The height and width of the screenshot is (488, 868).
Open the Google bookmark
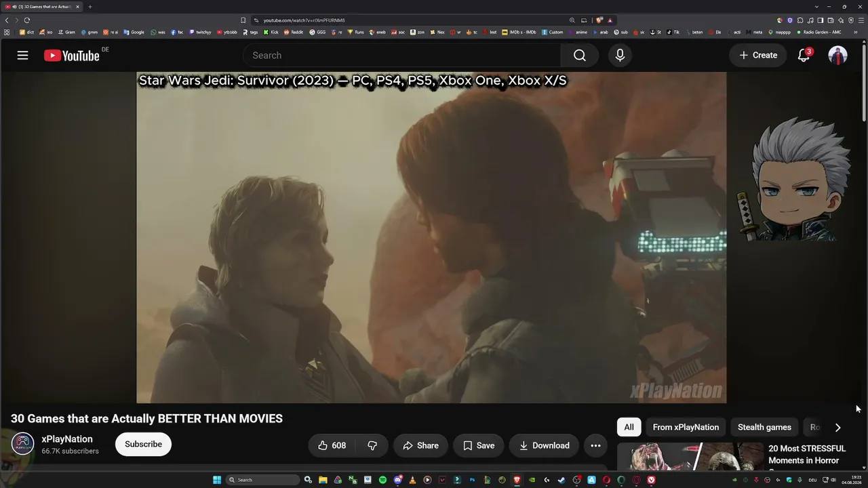[134, 32]
